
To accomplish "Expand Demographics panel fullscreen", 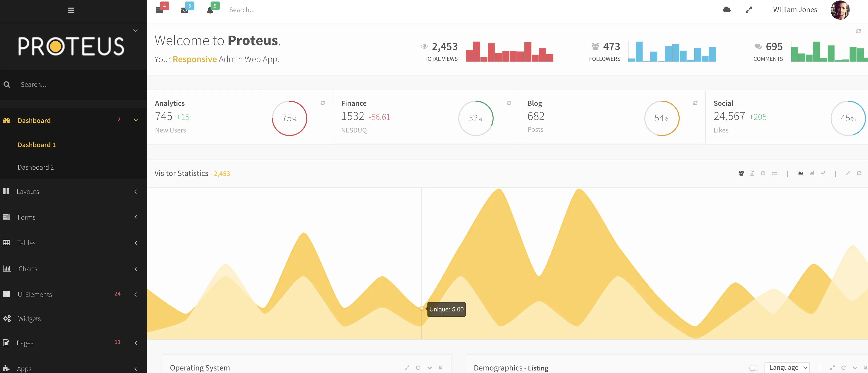I will tap(832, 368).
